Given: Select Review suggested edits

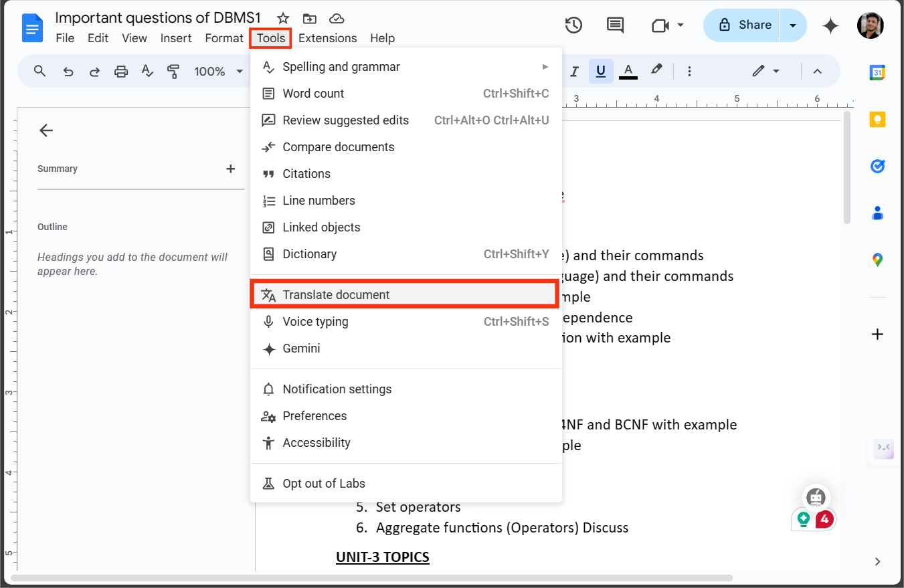Looking at the screenshot, I should tap(406, 120).
